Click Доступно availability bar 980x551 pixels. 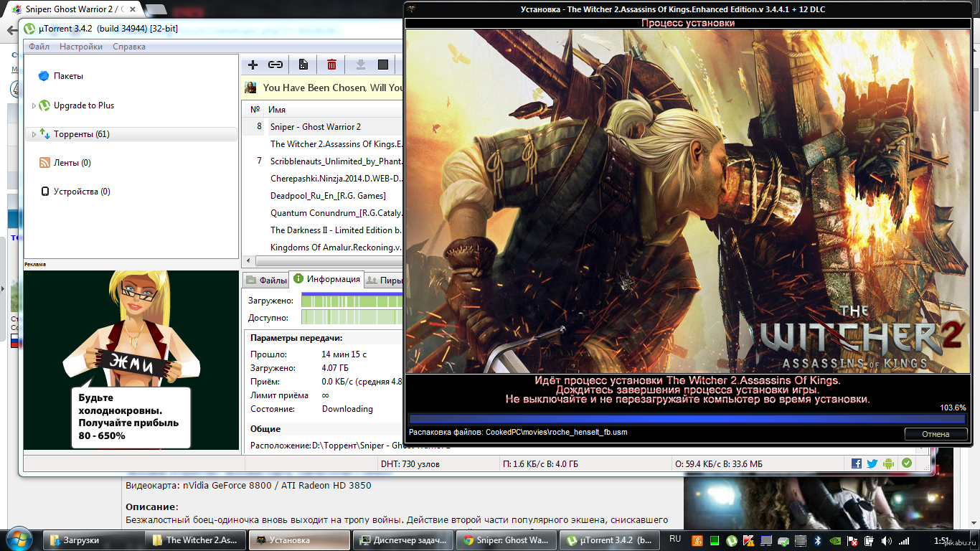(x=352, y=317)
